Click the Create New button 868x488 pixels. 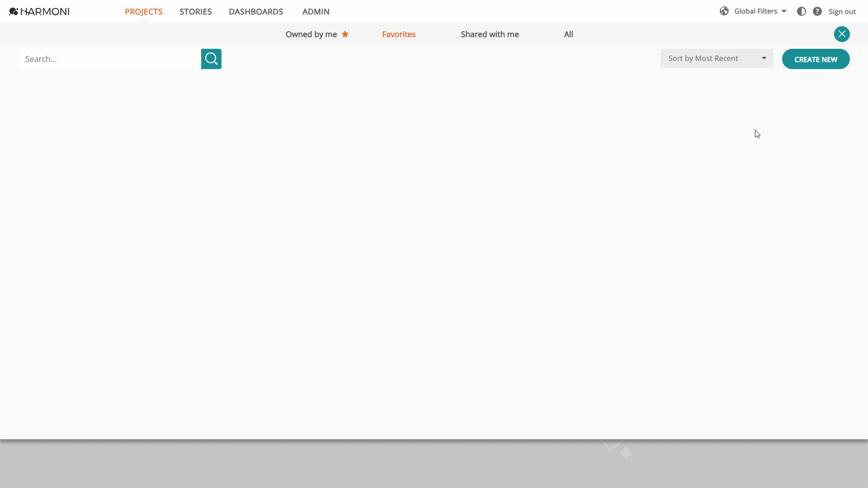816,59
